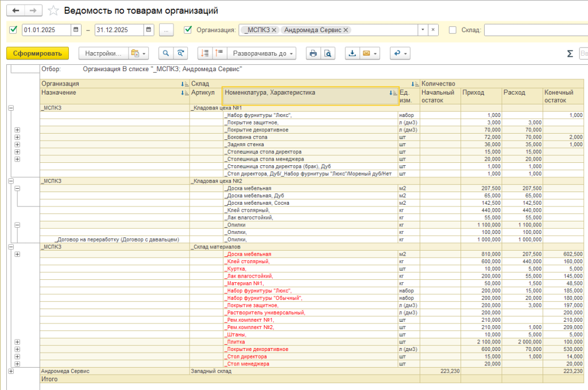Open print preview icon
This screenshot has width=588, height=390.
tap(327, 53)
